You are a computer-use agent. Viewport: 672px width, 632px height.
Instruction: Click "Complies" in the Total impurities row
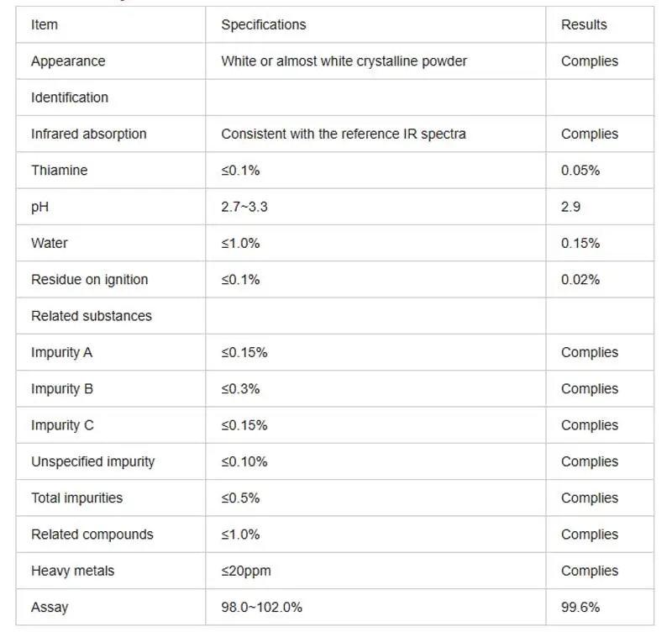click(589, 498)
